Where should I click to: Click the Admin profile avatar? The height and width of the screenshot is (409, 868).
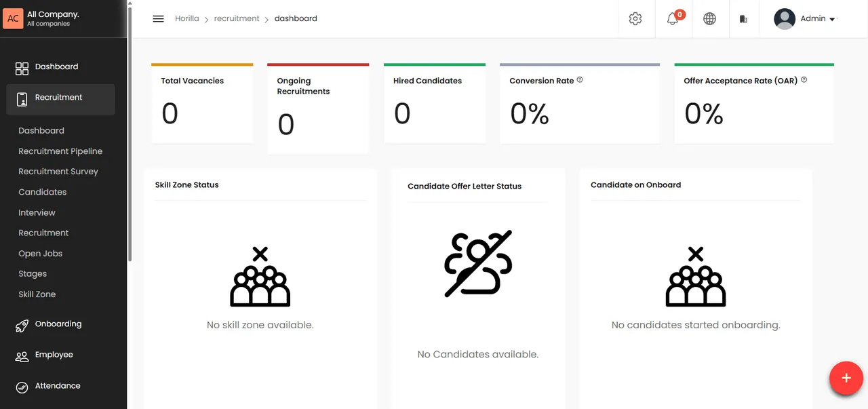[785, 19]
